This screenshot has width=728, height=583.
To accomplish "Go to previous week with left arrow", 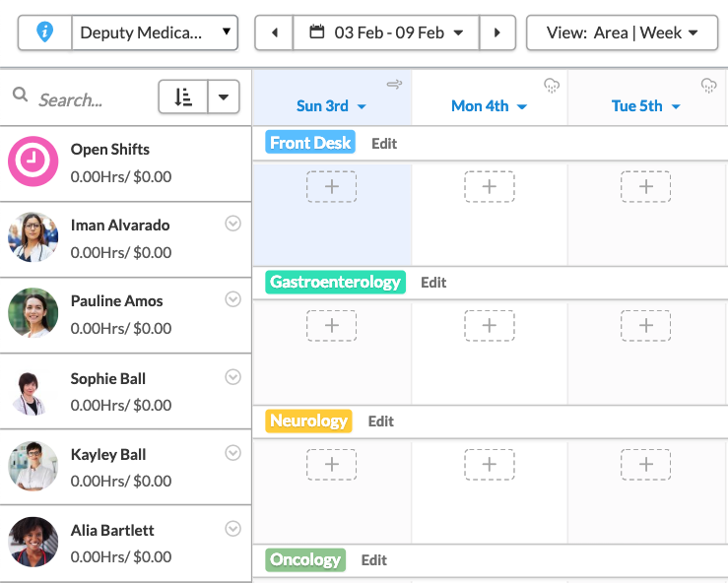I will coord(275,32).
